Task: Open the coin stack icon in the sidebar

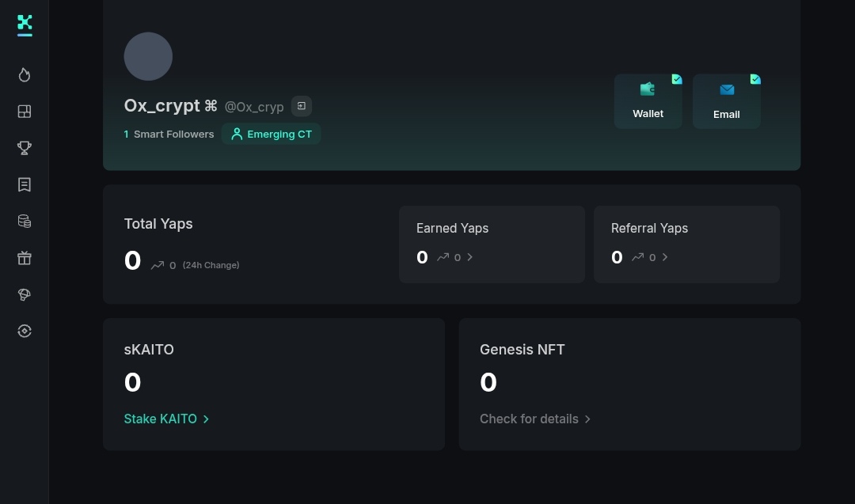Action: click(25, 222)
